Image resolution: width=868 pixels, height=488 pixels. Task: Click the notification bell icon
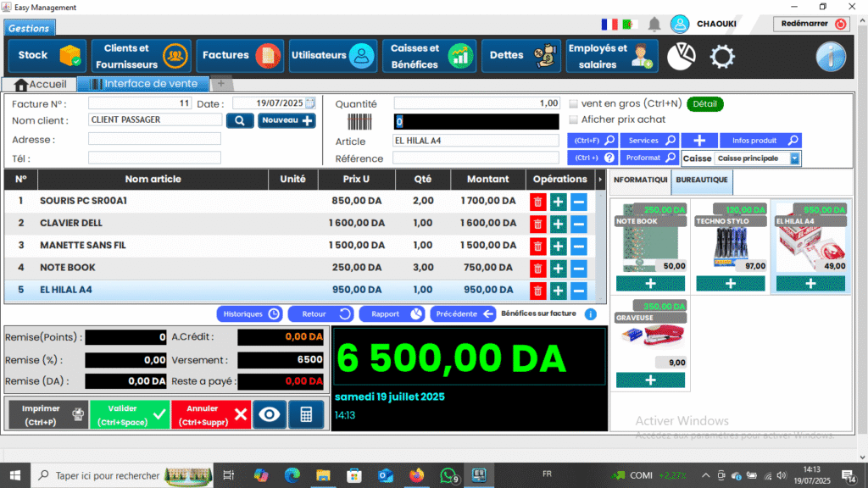pos(654,24)
